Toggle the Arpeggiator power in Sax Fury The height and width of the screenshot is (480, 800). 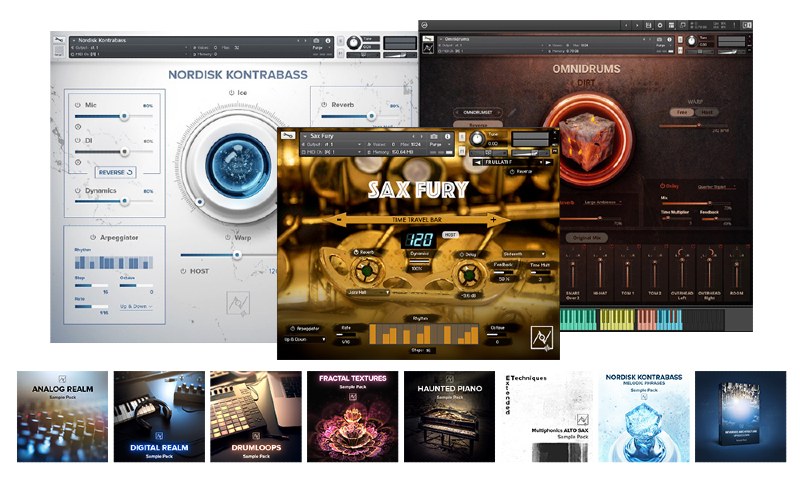292,329
